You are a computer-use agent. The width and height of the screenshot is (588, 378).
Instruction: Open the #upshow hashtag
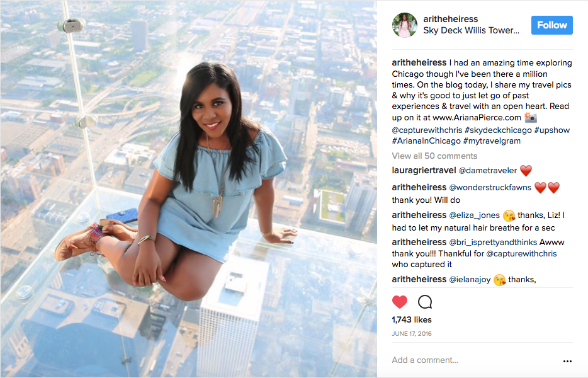[x=552, y=130]
